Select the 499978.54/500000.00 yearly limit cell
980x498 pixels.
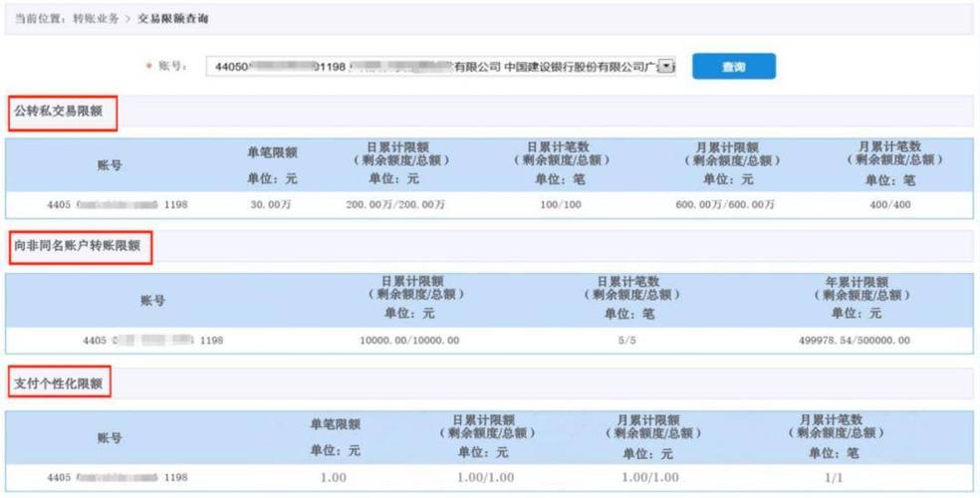coord(855,341)
